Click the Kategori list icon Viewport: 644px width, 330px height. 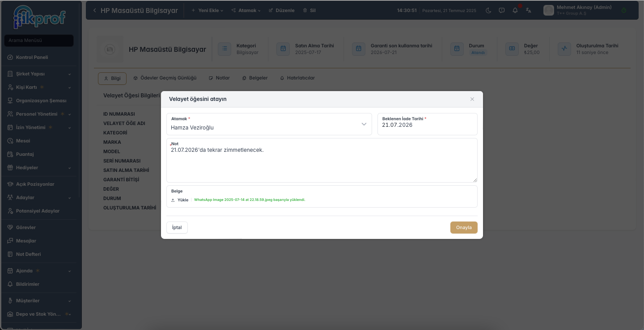(225, 49)
